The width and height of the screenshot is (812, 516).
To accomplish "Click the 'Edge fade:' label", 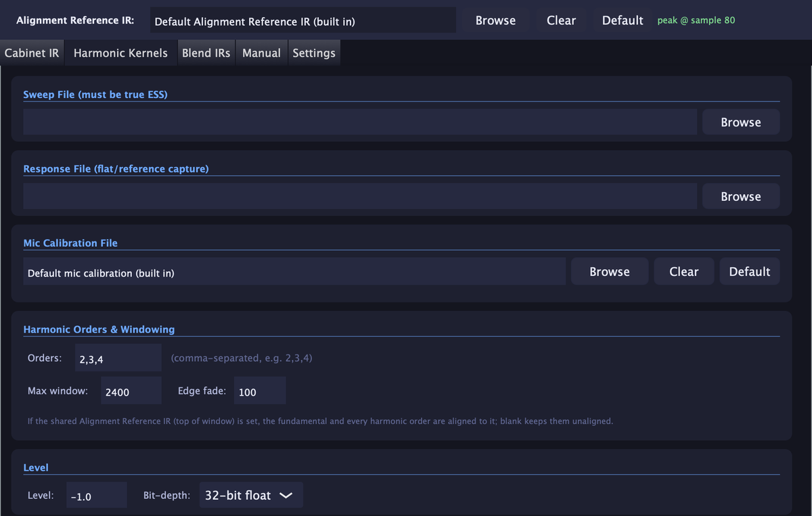I will click(202, 391).
